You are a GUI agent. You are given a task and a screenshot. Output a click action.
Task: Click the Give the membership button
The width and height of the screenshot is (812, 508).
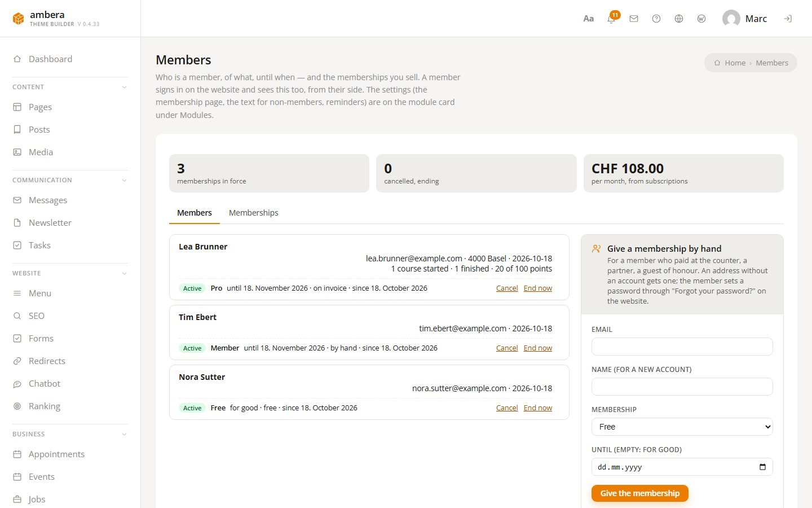(640, 493)
